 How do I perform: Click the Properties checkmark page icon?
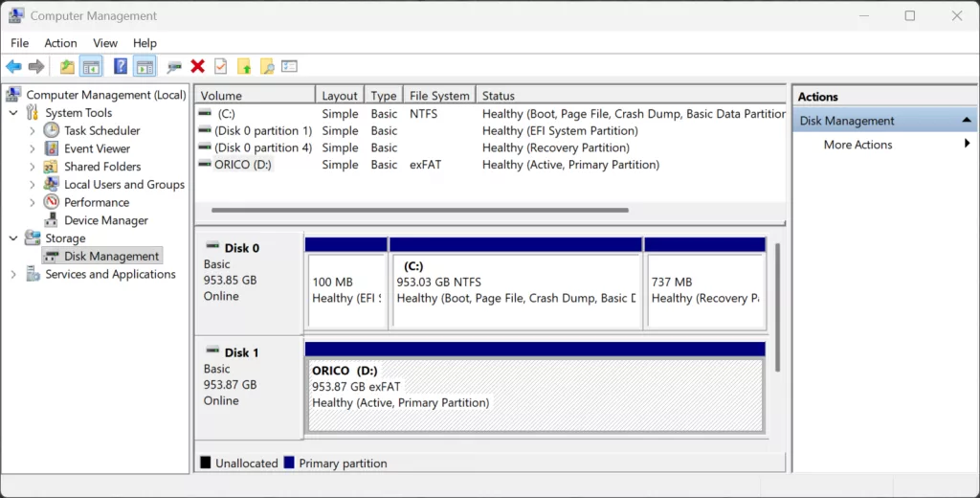(221, 66)
